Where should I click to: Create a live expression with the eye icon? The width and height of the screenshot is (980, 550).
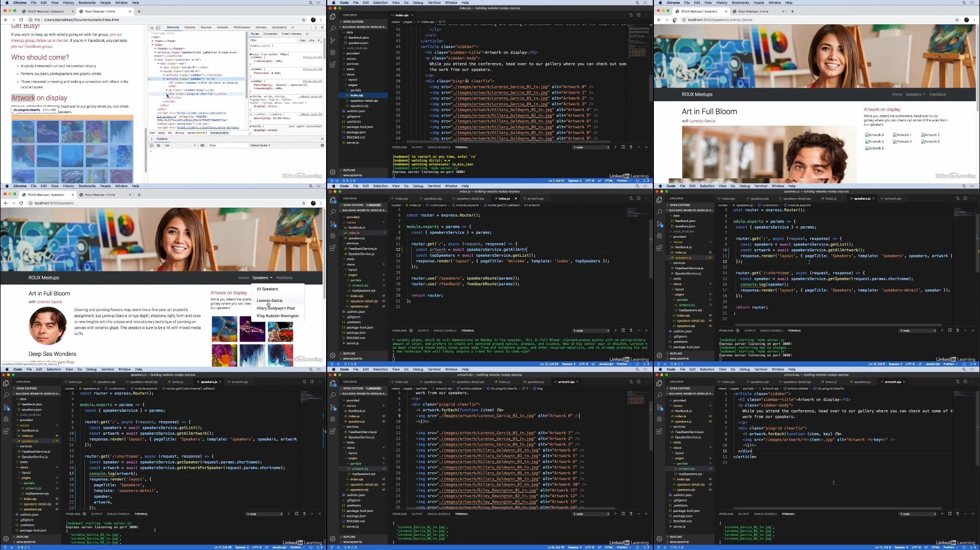202,145
